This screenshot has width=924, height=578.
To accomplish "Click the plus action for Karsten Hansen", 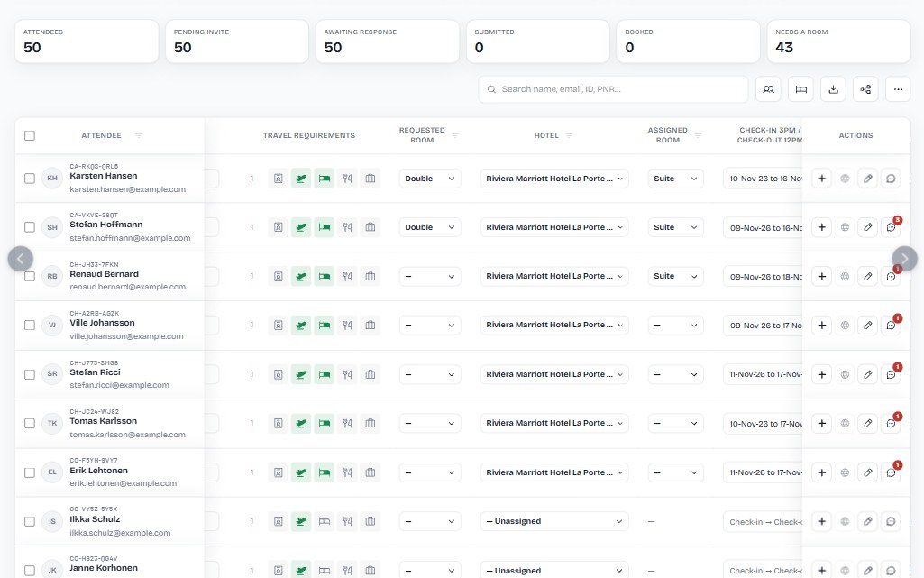I will click(x=821, y=179).
